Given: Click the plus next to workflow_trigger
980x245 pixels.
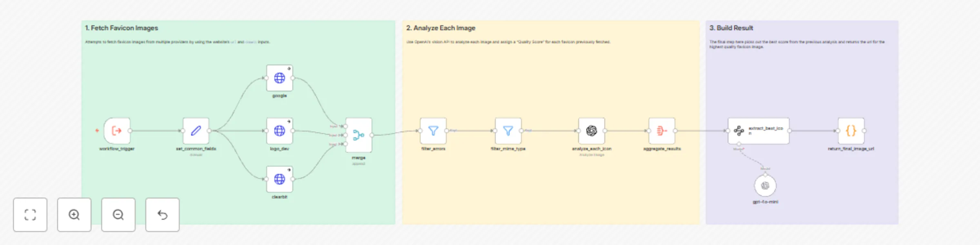Looking at the screenshot, I should point(97,131).
